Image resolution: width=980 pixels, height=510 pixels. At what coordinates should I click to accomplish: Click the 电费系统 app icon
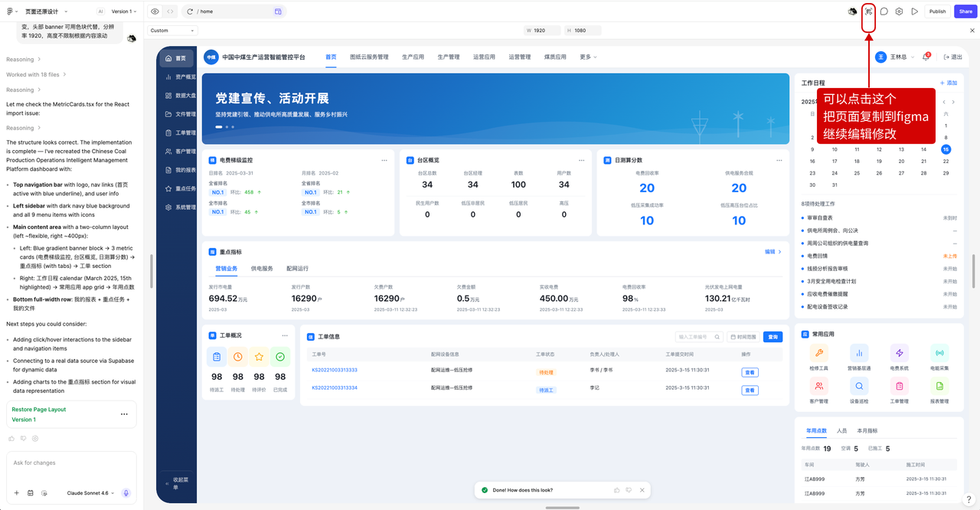pos(899,353)
